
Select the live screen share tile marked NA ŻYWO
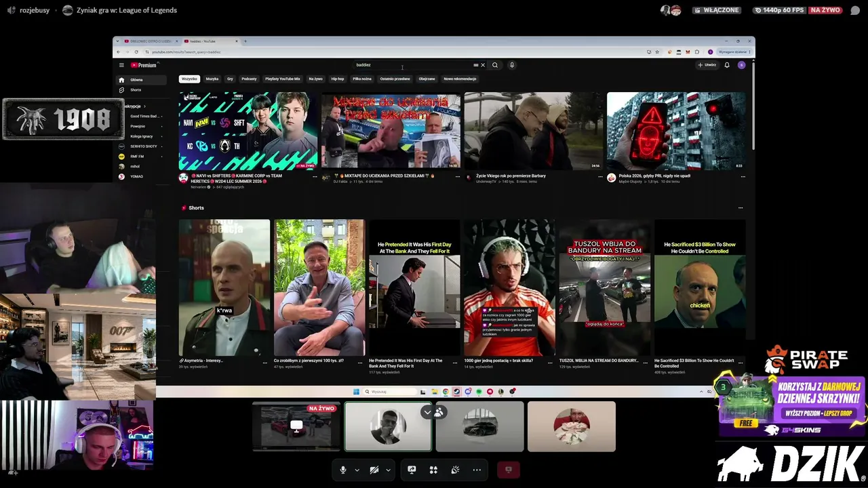[x=296, y=426]
